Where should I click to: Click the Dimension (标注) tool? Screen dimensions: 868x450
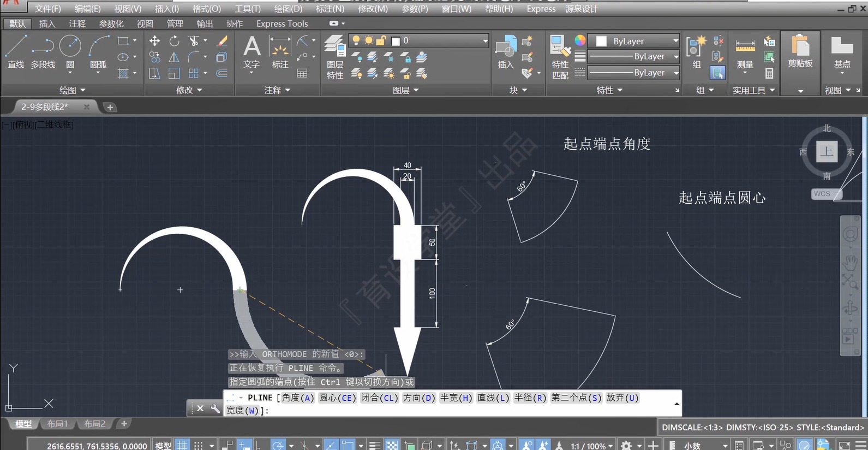point(280,52)
